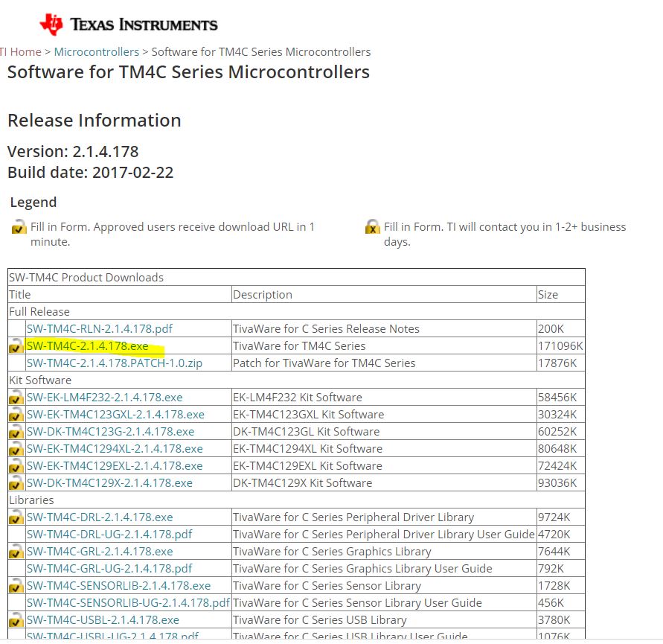The width and height of the screenshot is (663, 644).
Task: Open SW-TM4C-GRL-UG-2.1.4.178.pdf user guide
Action: pyautogui.click(x=109, y=569)
